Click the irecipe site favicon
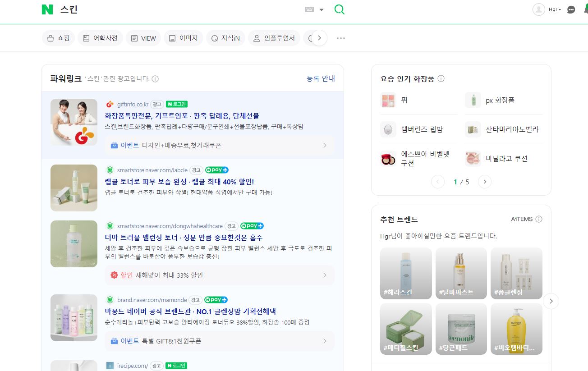Image resolution: width=588 pixels, height=371 pixels. click(x=110, y=366)
